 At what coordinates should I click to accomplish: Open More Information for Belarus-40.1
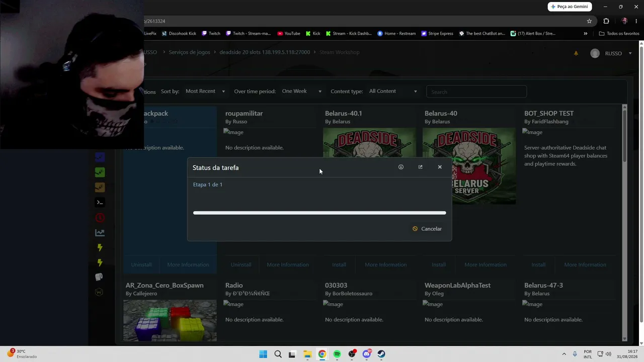click(386, 265)
